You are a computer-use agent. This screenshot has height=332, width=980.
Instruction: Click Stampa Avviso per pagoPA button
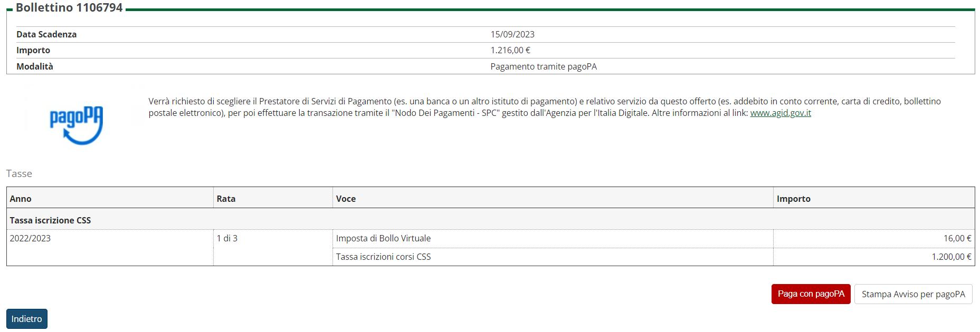[913, 294]
